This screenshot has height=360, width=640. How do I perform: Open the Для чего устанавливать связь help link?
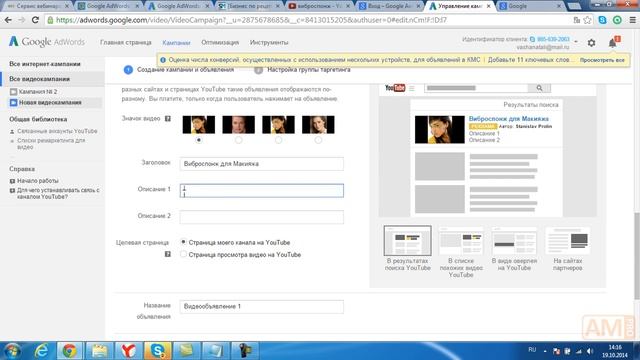coord(58,193)
